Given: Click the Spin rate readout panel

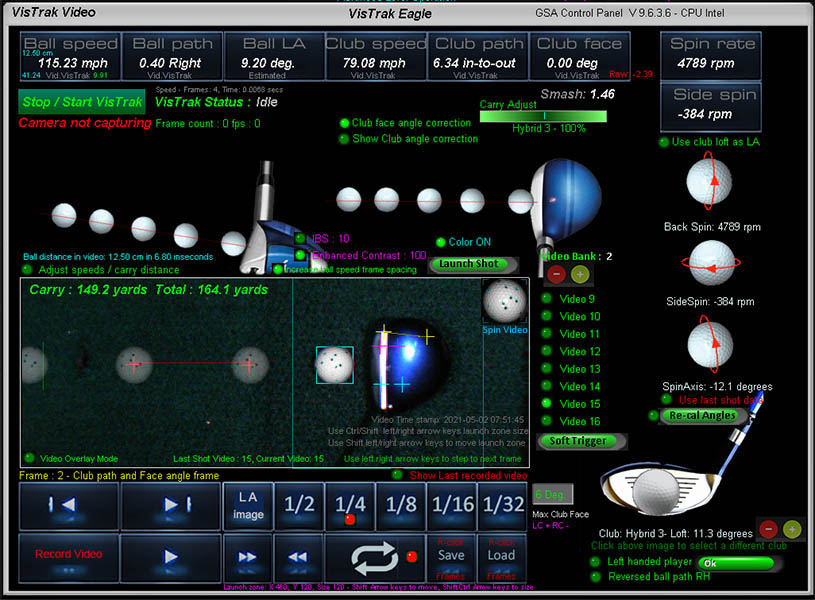Looking at the screenshot, I should click(711, 56).
